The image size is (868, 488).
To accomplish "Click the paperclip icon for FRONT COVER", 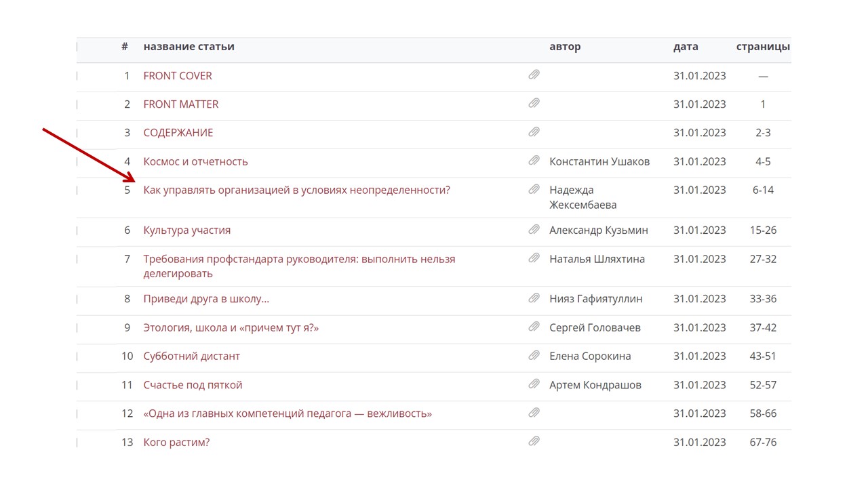I will pos(534,75).
